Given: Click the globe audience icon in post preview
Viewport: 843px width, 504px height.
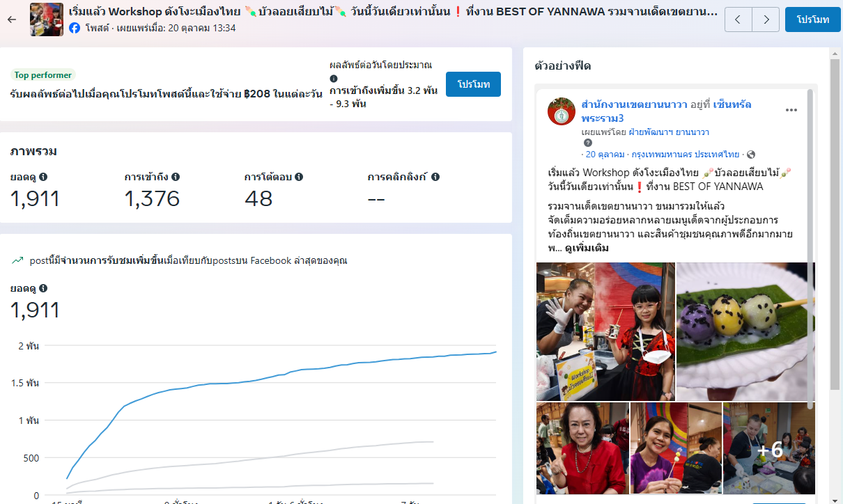Looking at the screenshot, I should [751, 155].
